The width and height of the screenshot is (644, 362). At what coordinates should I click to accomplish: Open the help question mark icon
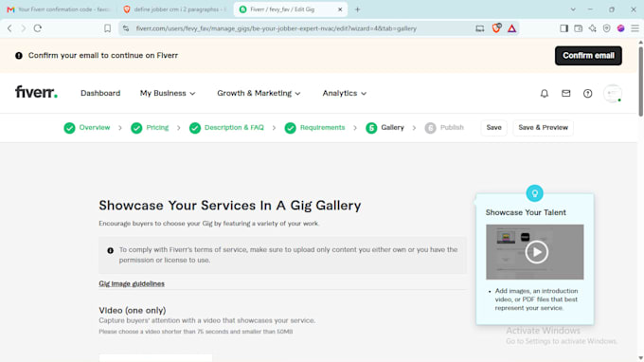point(588,93)
